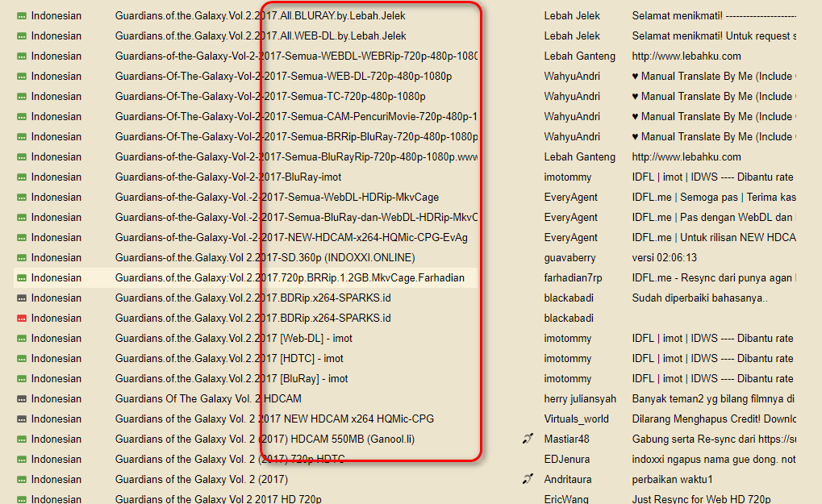Click rating icon of Semua-CAM-PencuriMovie row
The width and height of the screenshot is (822, 504).
click(22, 117)
